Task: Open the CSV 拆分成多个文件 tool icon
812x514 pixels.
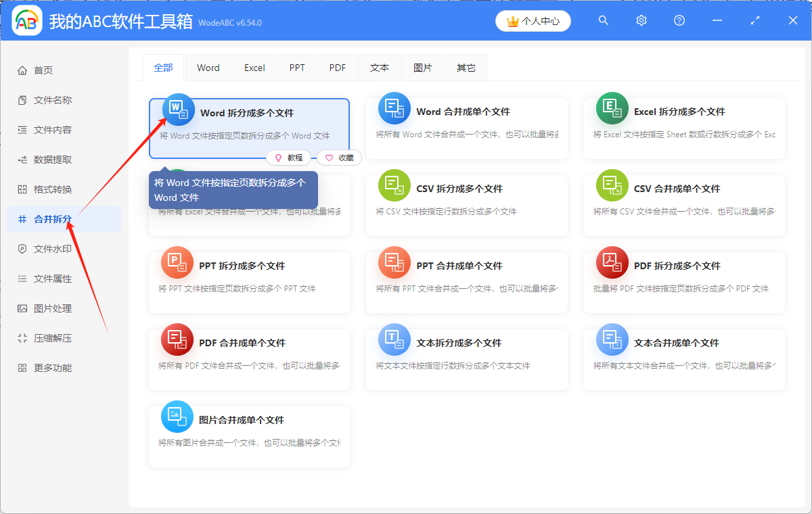Action: [x=394, y=185]
